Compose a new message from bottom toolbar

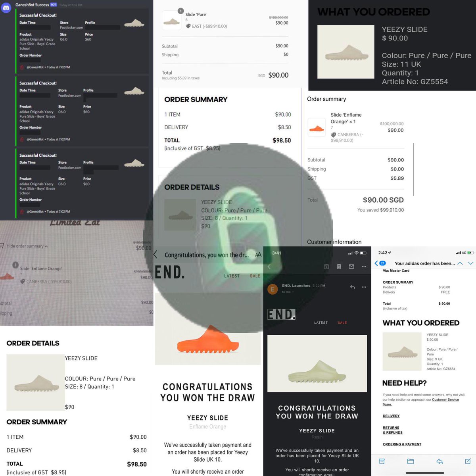[x=468, y=461]
